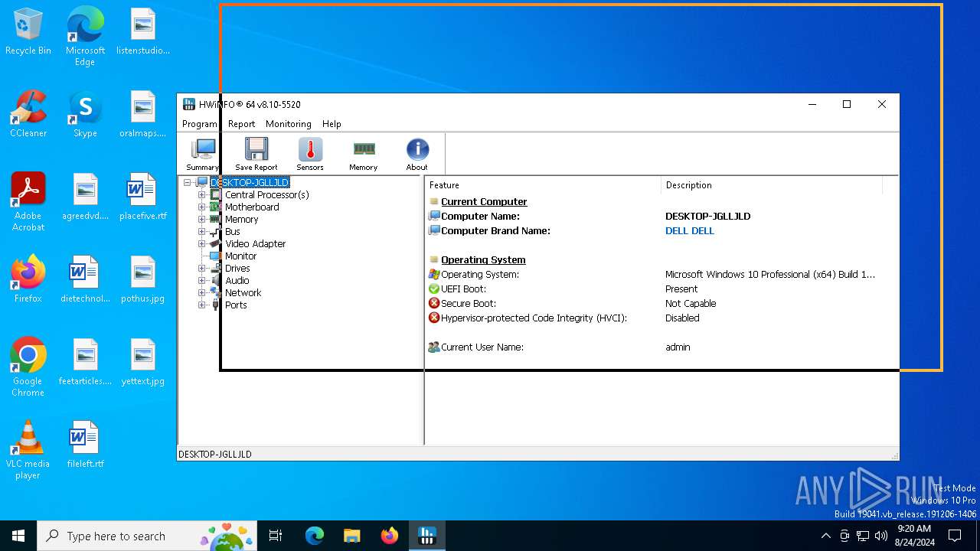The image size is (980, 551).
Task: Select DESKTOP-JGLLJLD in the tree
Action: click(x=250, y=183)
